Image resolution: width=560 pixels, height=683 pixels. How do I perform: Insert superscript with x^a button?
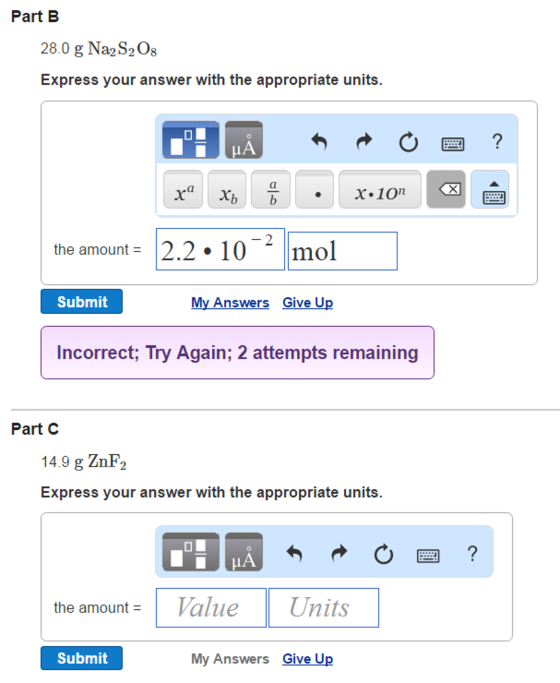tap(183, 189)
